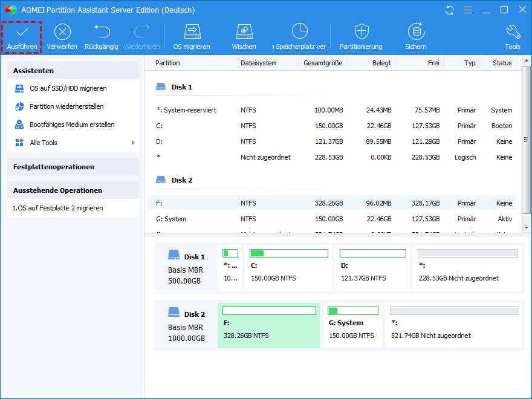Collapse the Assistenten section header

[73, 71]
